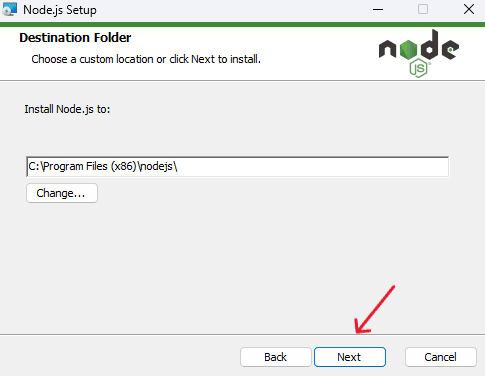This screenshot has height=376, width=485.
Task: Click the Next button to continue
Action: 350,357
